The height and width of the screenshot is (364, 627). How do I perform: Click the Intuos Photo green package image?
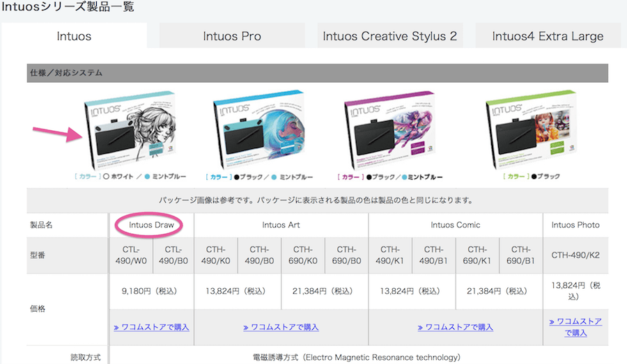tap(532, 129)
